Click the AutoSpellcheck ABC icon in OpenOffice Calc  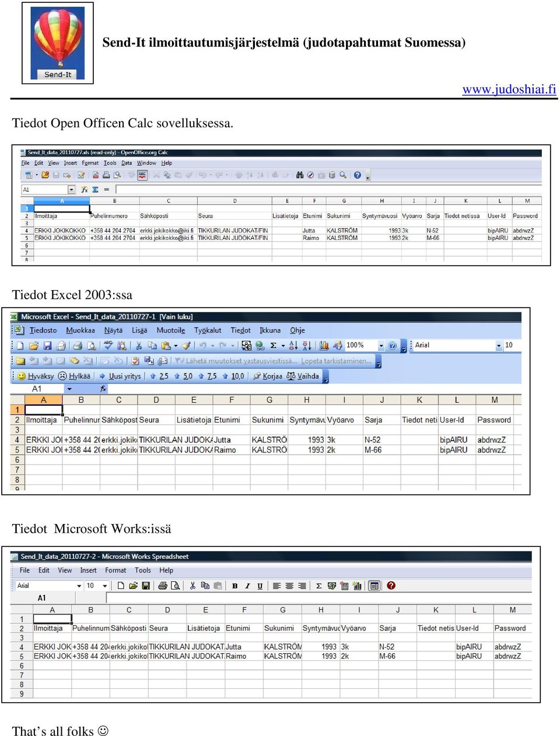(x=142, y=175)
